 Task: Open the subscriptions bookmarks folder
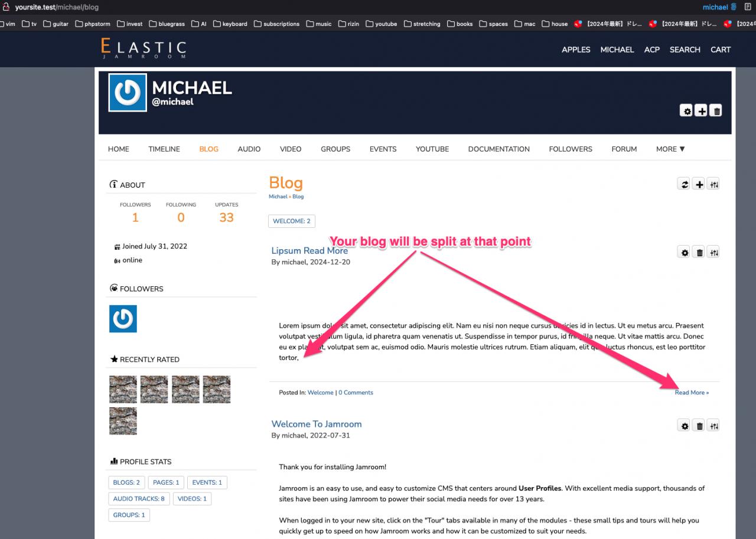pos(276,24)
